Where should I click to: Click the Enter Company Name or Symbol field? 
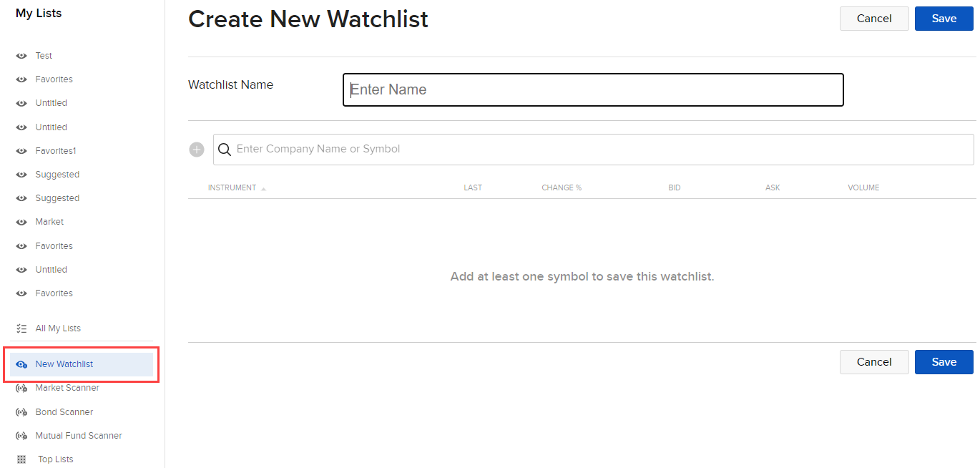[501, 150]
